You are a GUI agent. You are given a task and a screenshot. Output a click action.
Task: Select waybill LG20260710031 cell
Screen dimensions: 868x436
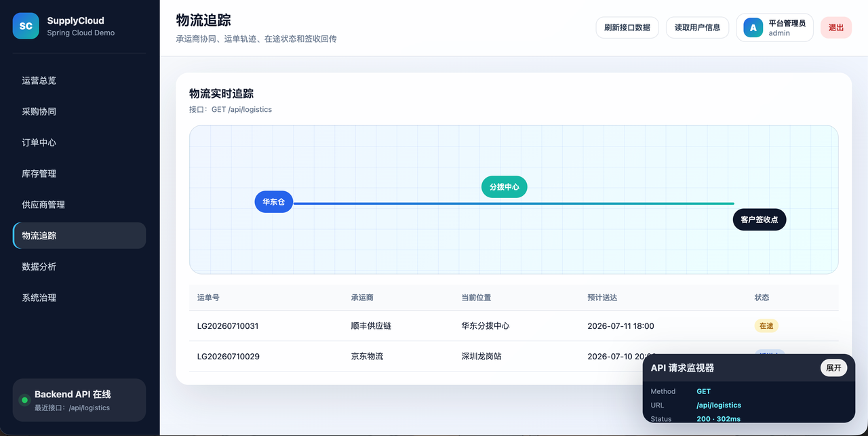click(228, 326)
